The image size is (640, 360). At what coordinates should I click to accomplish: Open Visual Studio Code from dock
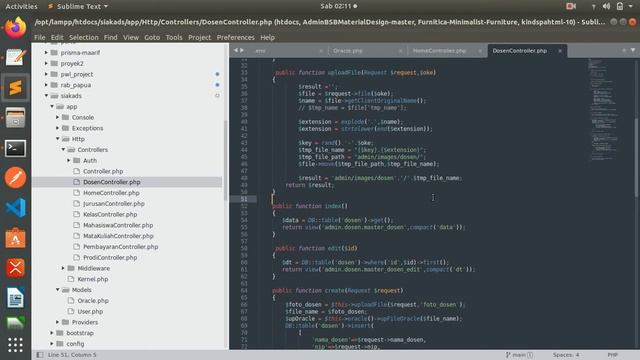pos(16,207)
